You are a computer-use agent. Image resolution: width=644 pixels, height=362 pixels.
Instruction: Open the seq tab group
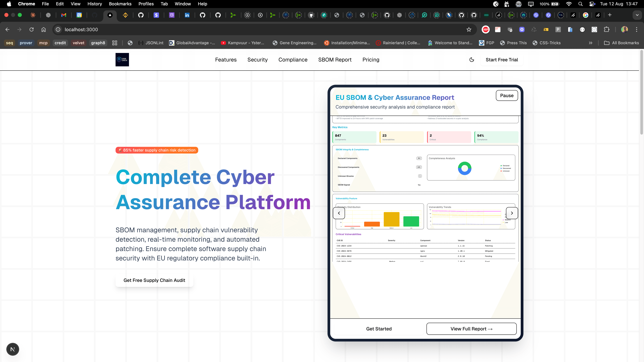(10, 43)
